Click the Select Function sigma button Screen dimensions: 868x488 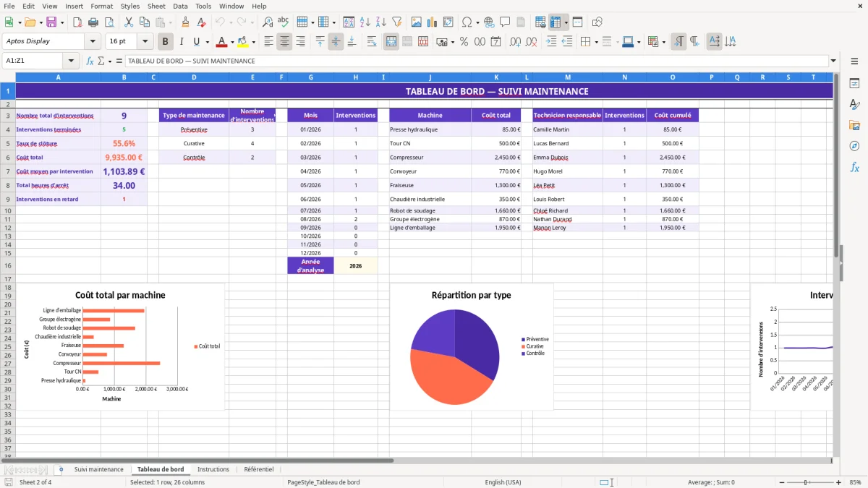(x=101, y=61)
